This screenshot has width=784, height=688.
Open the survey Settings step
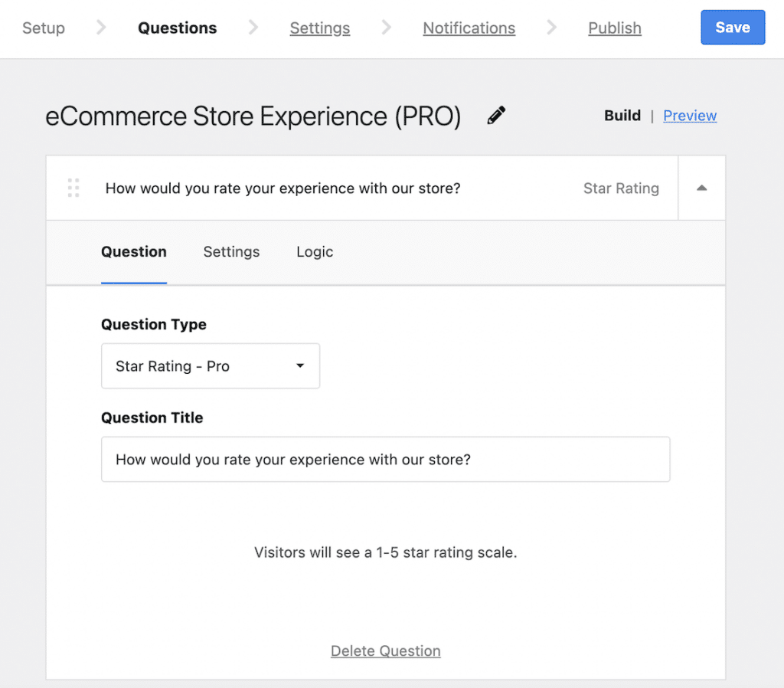319,28
